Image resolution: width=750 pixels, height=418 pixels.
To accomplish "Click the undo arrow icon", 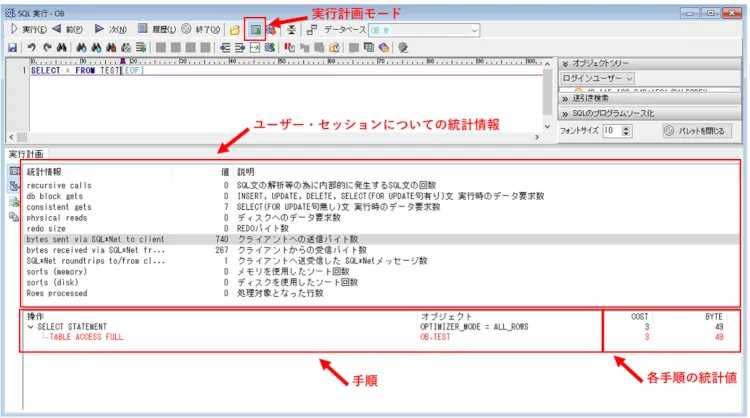I will point(32,47).
